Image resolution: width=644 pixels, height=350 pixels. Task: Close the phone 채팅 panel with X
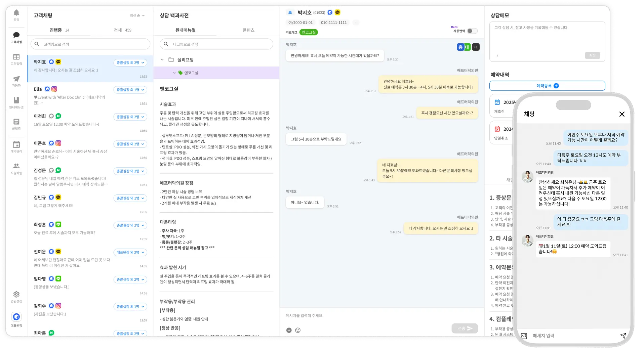point(622,114)
